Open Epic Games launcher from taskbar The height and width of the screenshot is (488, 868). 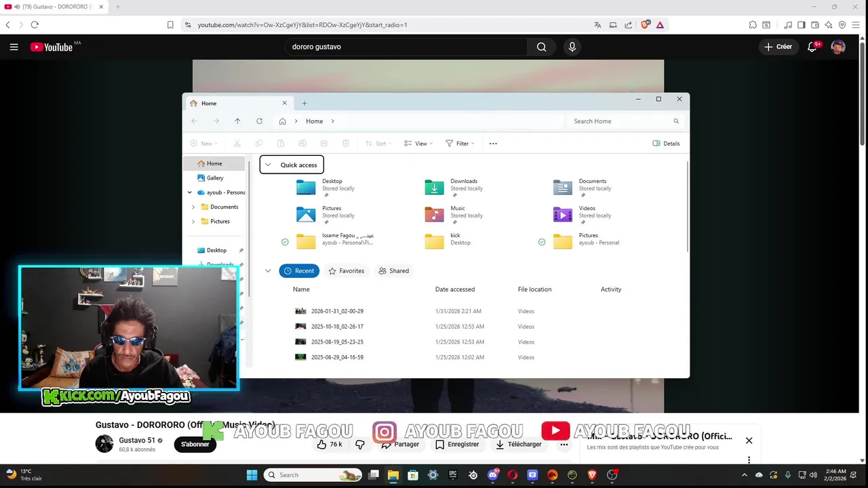click(453, 475)
